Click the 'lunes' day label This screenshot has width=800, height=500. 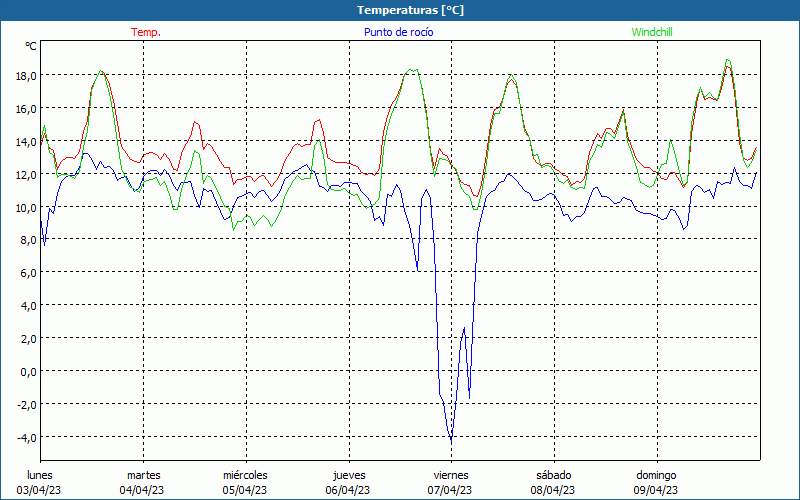(40, 475)
